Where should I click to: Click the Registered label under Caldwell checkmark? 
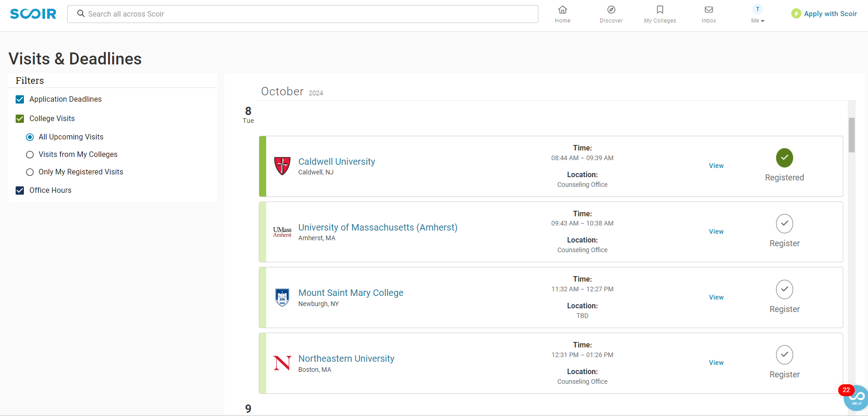pyautogui.click(x=784, y=178)
